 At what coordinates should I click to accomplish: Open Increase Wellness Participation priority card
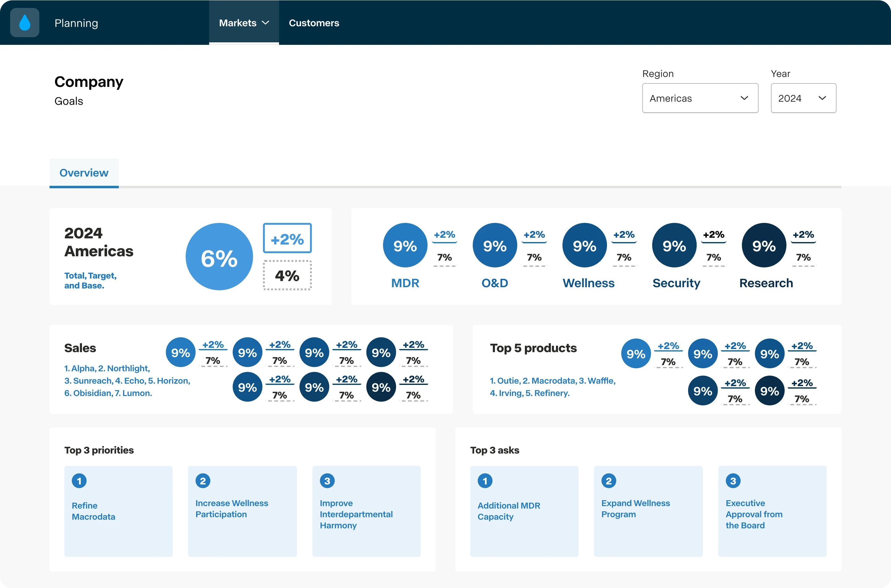coord(242,511)
